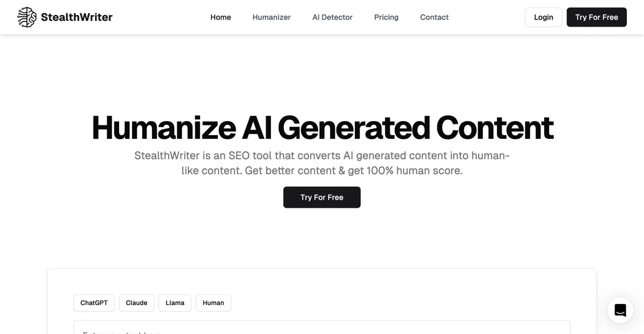
Task: Open the chat support widget icon
Action: 620,310
